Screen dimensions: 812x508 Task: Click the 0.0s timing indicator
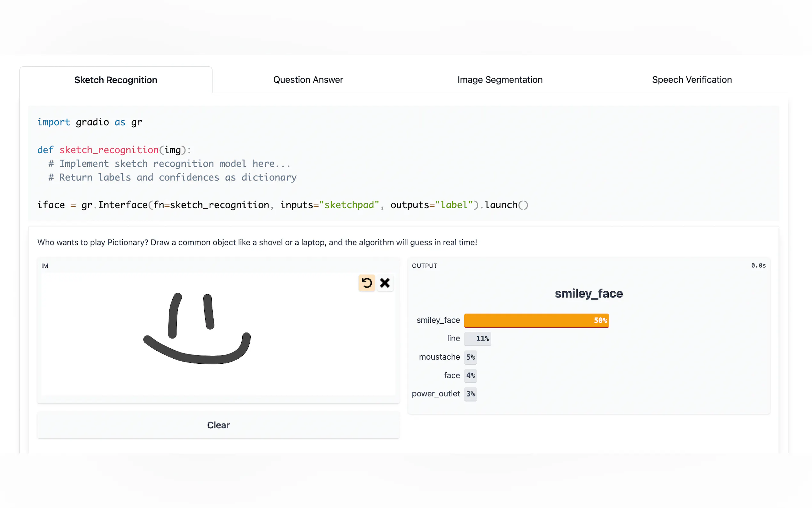coord(758,266)
